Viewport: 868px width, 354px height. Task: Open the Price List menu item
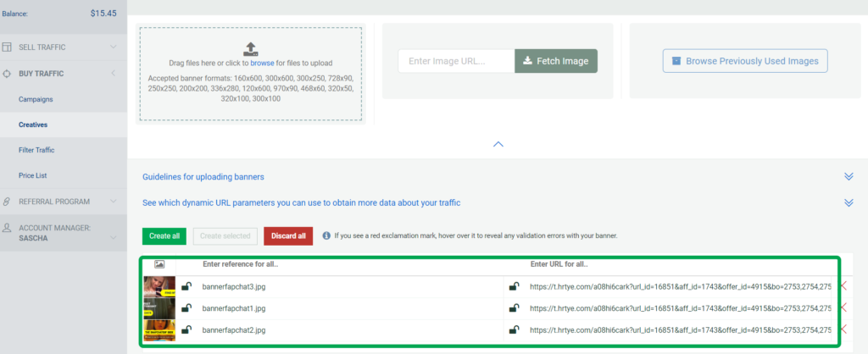pos(33,175)
